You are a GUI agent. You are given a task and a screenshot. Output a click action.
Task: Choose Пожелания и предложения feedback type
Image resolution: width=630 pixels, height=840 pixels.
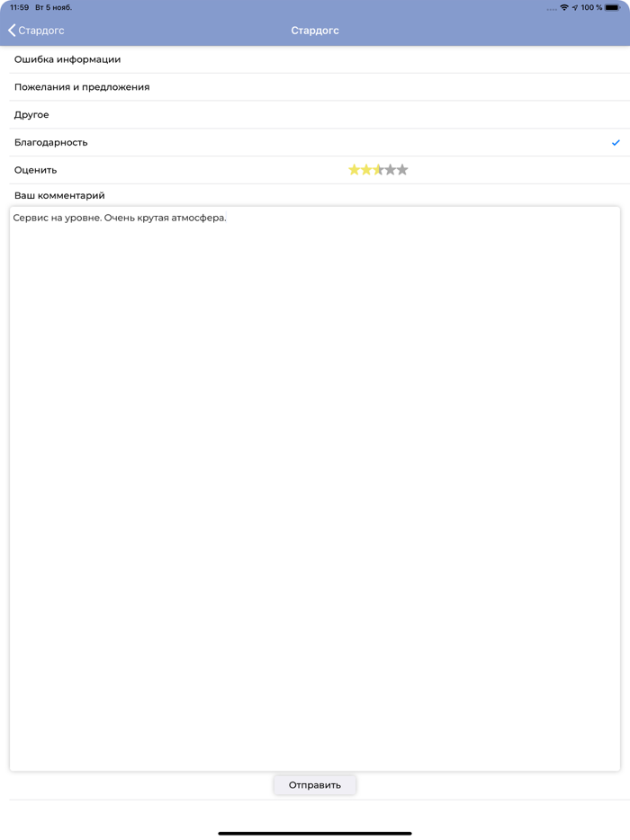pyautogui.click(x=82, y=87)
